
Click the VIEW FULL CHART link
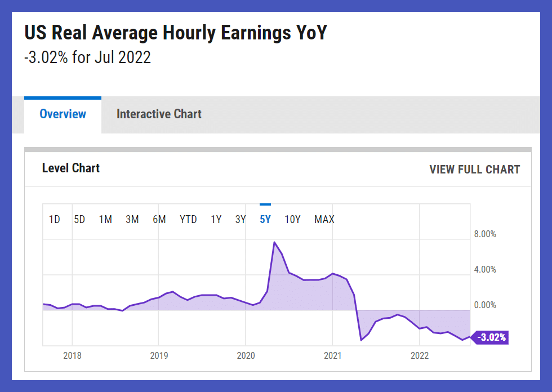click(x=474, y=170)
